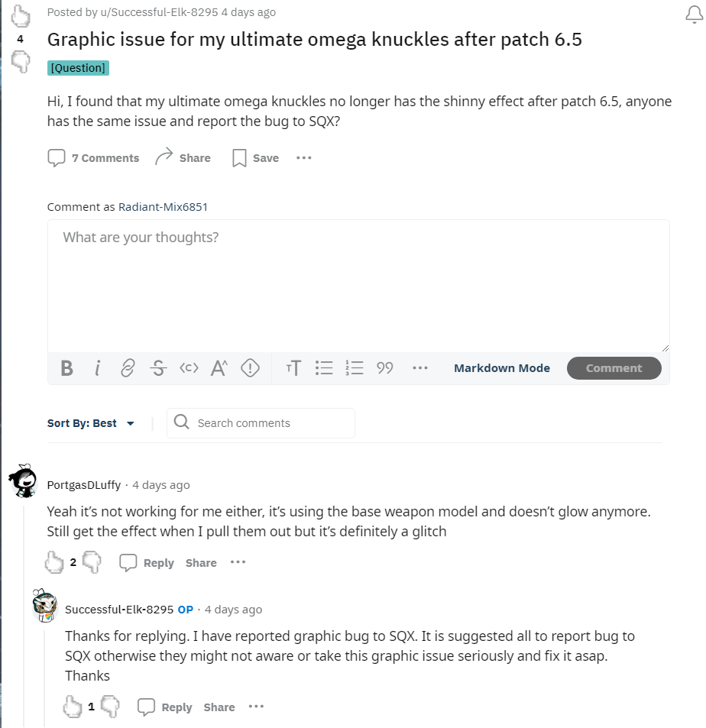
Task: Save the post using Save
Action: click(255, 158)
